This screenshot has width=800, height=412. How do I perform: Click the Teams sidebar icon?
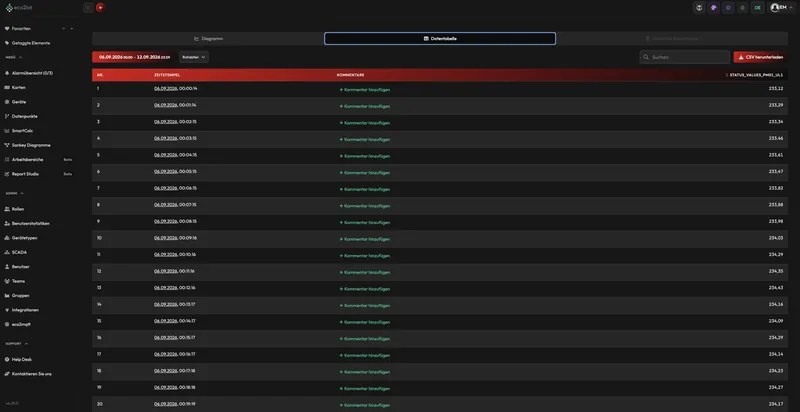pyautogui.click(x=7, y=281)
